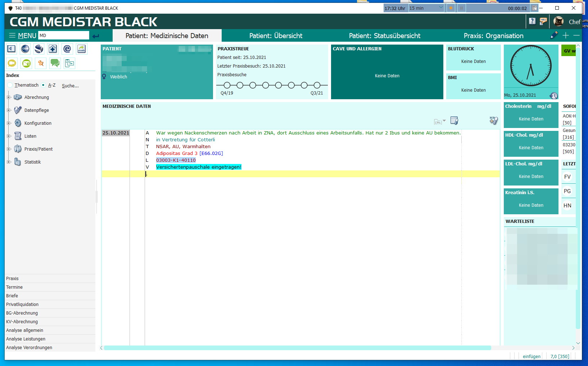Expand the Statistik tree node
This screenshot has width=588, height=366.
pyautogui.click(x=9, y=162)
